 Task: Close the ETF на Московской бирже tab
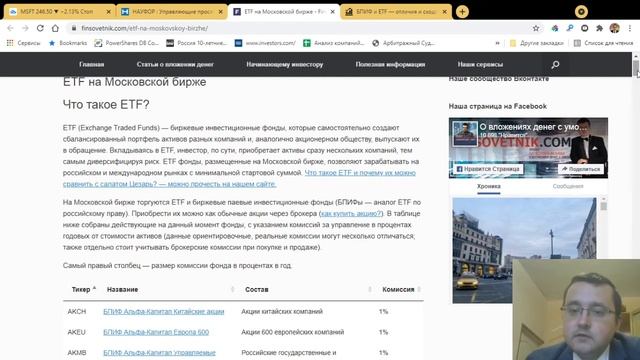pyautogui.click(x=333, y=12)
